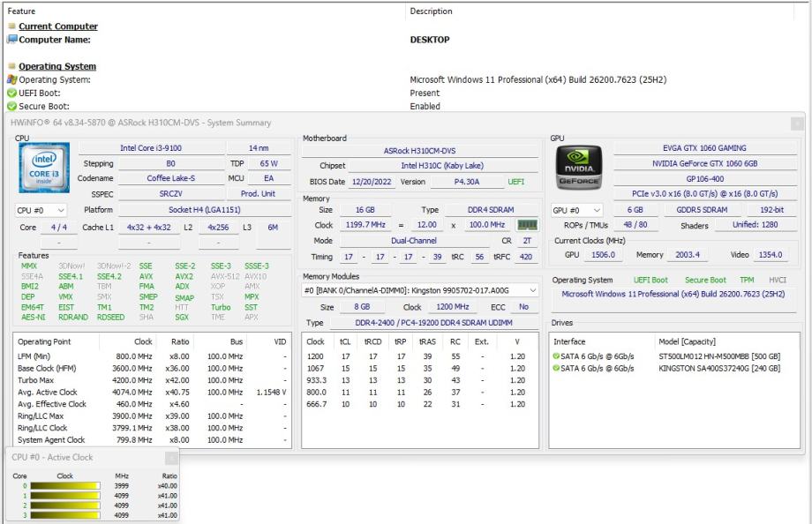Select the Current Computer tree heading
This screenshot has width=812, height=524.
(58, 26)
